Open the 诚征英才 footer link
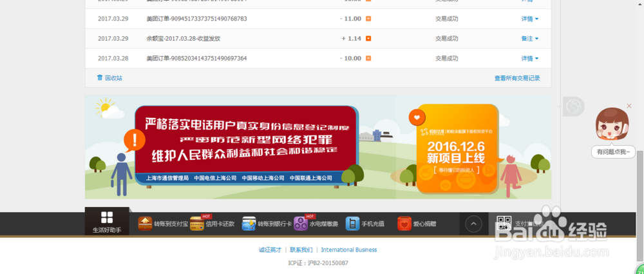 (x=270, y=250)
